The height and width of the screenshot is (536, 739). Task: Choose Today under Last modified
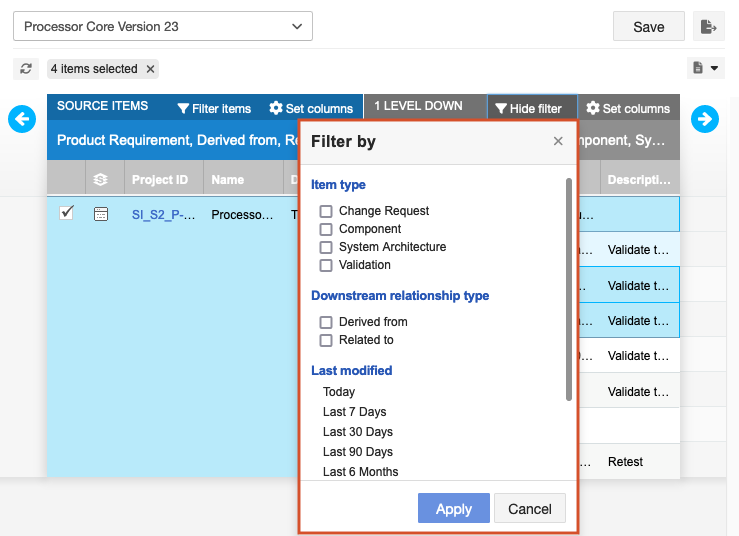pos(339,392)
